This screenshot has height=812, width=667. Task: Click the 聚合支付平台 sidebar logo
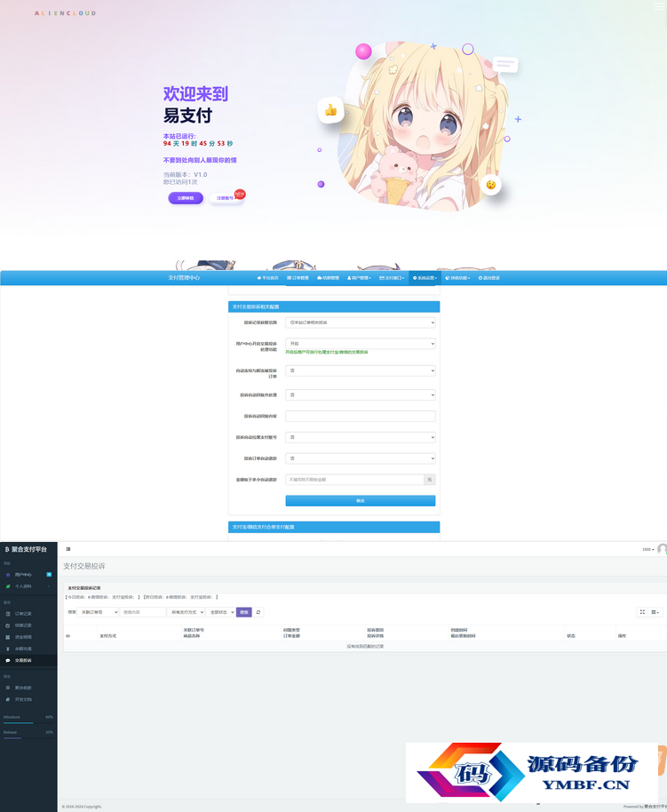tap(26, 549)
